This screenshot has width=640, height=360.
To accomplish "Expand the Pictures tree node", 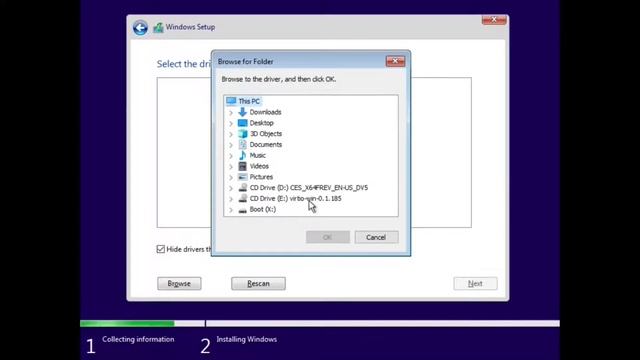I will coord(231,177).
